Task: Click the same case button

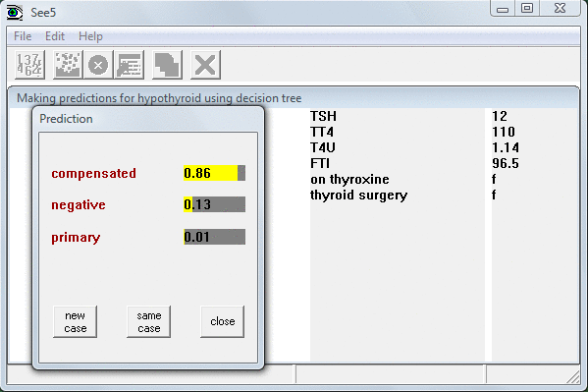Action: click(x=149, y=322)
